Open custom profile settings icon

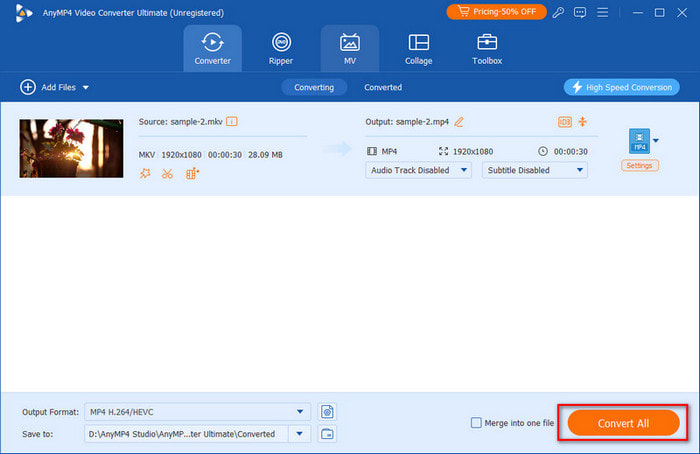(327, 412)
